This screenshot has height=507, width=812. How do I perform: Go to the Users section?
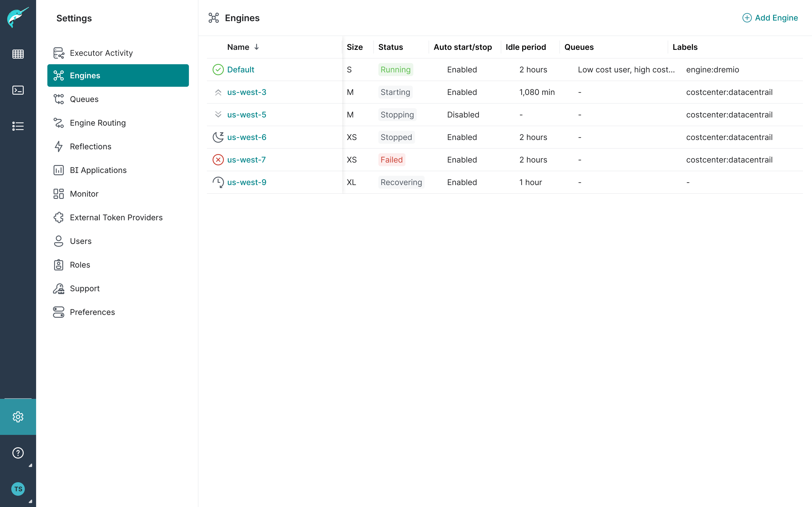[81, 241]
